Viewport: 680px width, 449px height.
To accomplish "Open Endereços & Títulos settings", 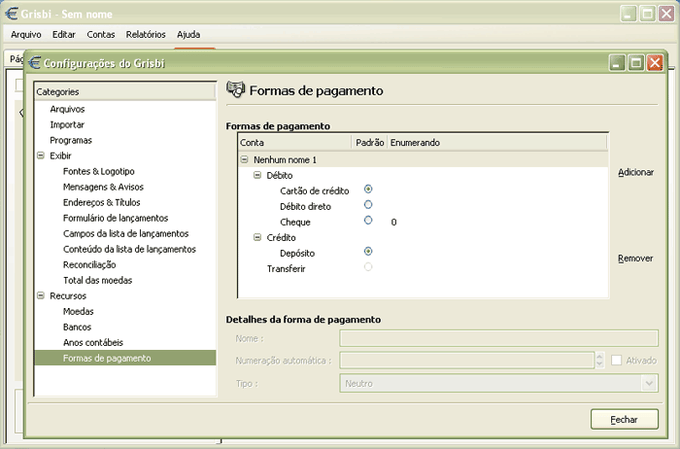I will point(101,203).
